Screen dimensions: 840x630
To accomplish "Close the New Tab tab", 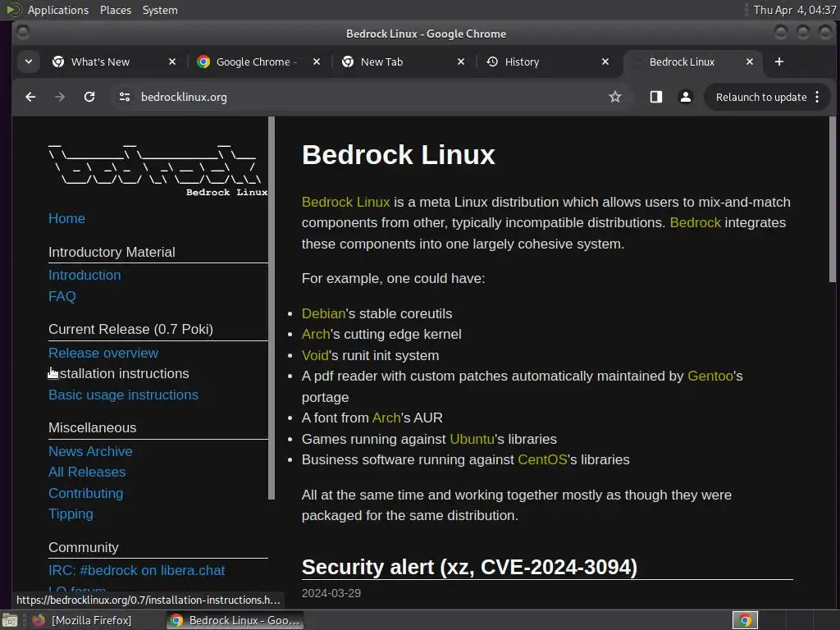I will coord(461,62).
